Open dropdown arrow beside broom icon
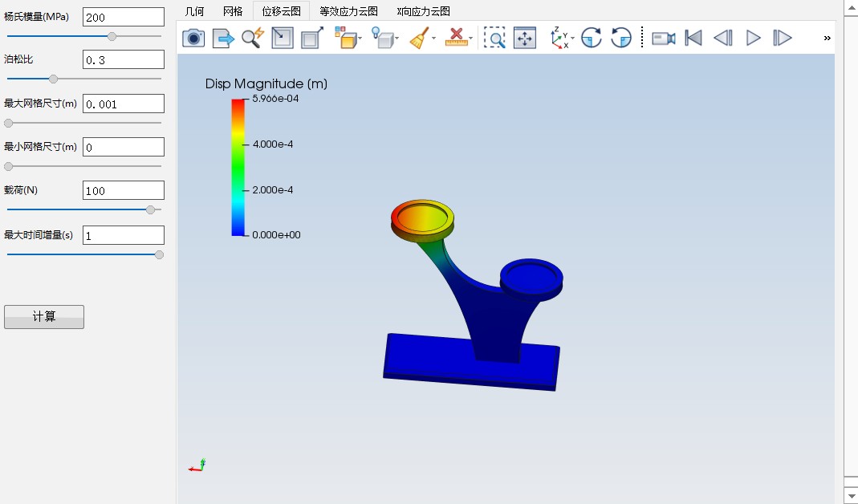858x504 pixels. (x=433, y=39)
